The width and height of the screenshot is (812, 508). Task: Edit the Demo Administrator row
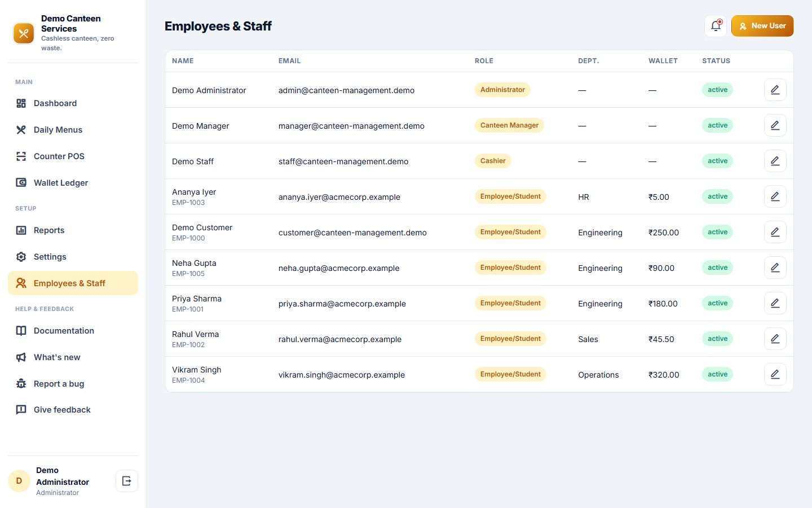coord(775,90)
